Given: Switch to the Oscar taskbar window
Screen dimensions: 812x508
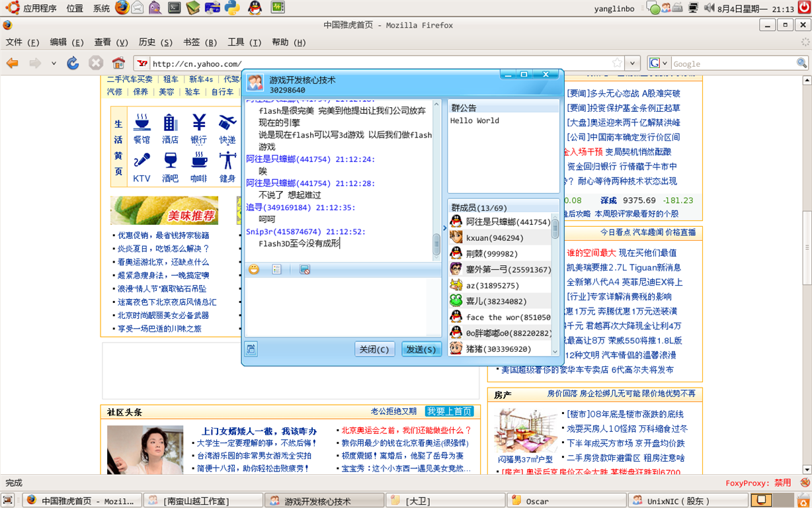Looking at the screenshot, I should [x=566, y=501].
